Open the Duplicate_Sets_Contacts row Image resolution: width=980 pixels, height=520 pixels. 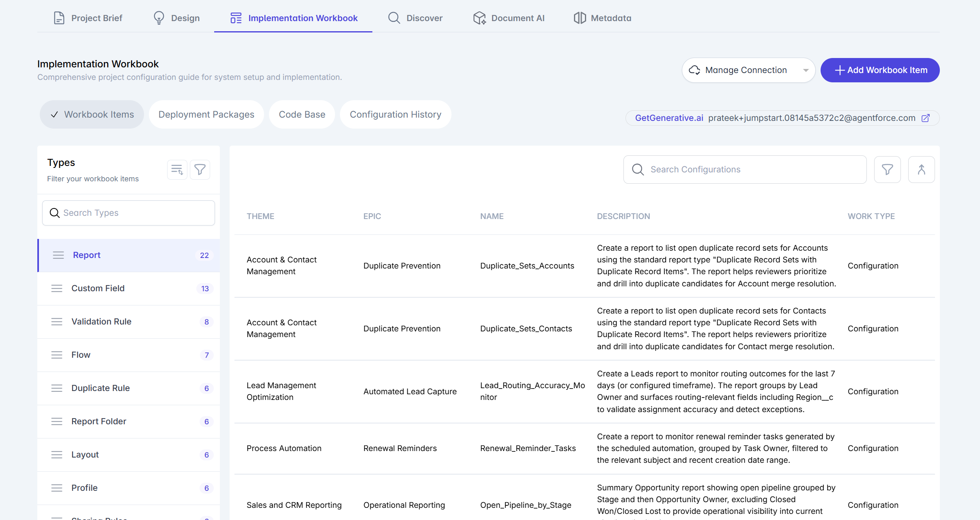[585, 329]
